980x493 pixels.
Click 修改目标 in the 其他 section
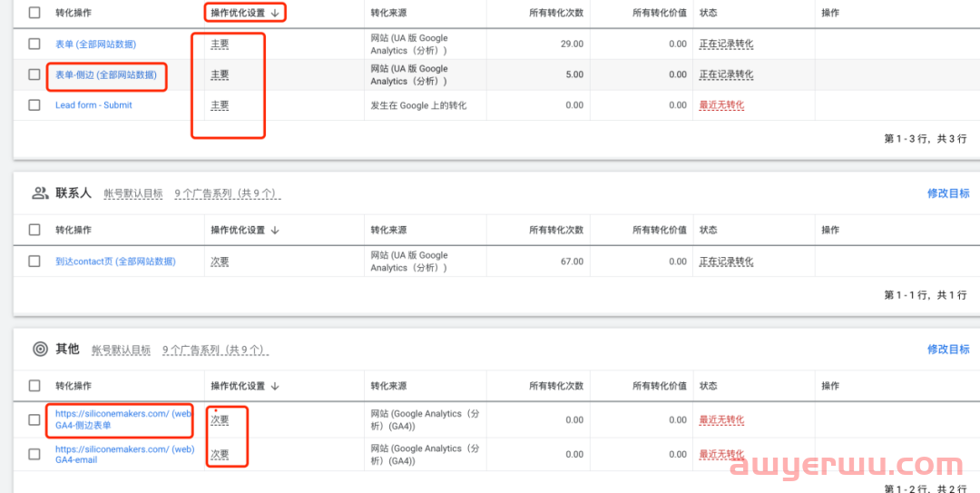[x=947, y=350]
